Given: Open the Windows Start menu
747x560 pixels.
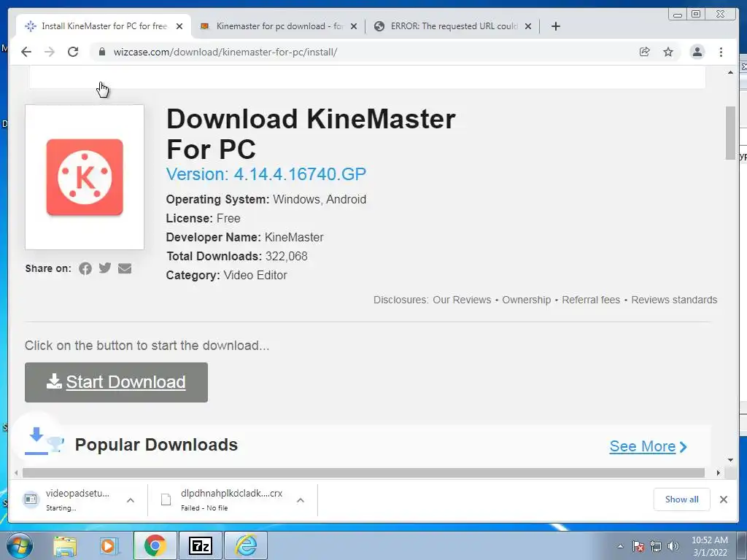Looking at the screenshot, I should (x=20, y=545).
